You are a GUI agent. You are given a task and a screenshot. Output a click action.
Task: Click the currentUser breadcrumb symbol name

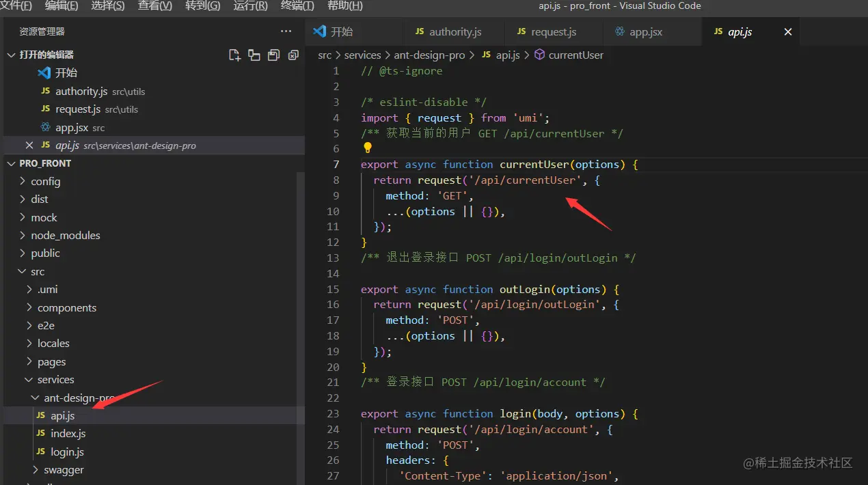pyautogui.click(x=576, y=55)
